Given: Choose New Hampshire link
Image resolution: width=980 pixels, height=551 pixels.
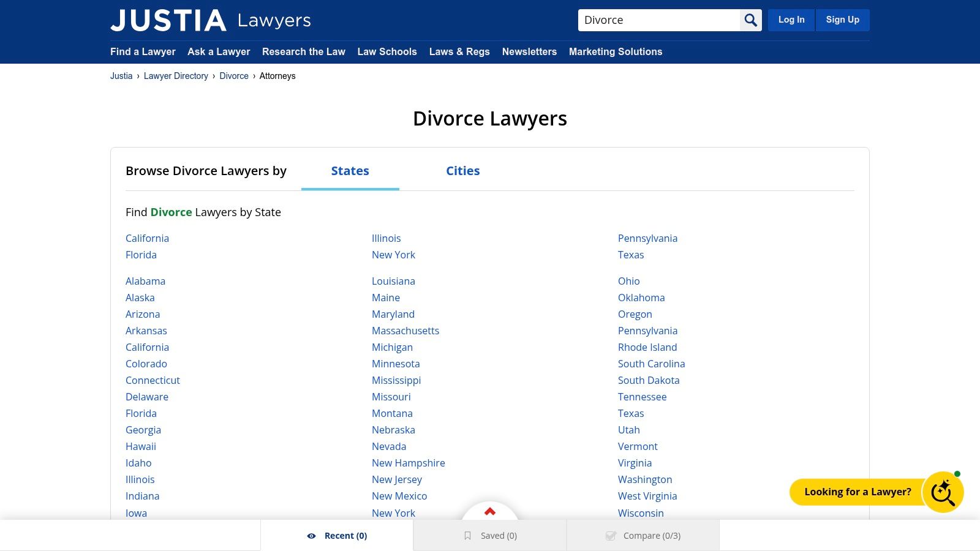Looking at the screenshot, I should click(409, 463).
